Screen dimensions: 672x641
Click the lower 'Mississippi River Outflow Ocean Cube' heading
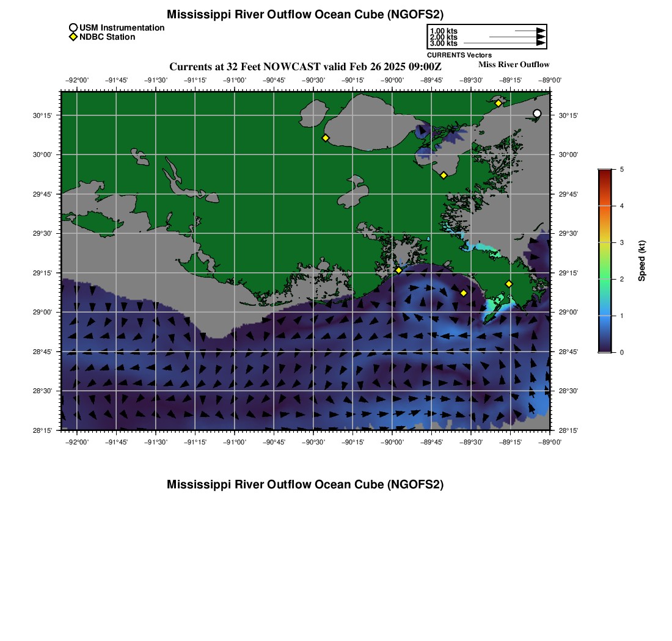[x=305, y=485]
